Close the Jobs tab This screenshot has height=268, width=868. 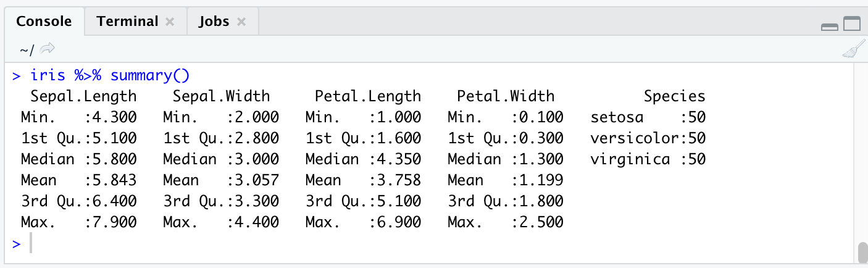click(241, 22)
